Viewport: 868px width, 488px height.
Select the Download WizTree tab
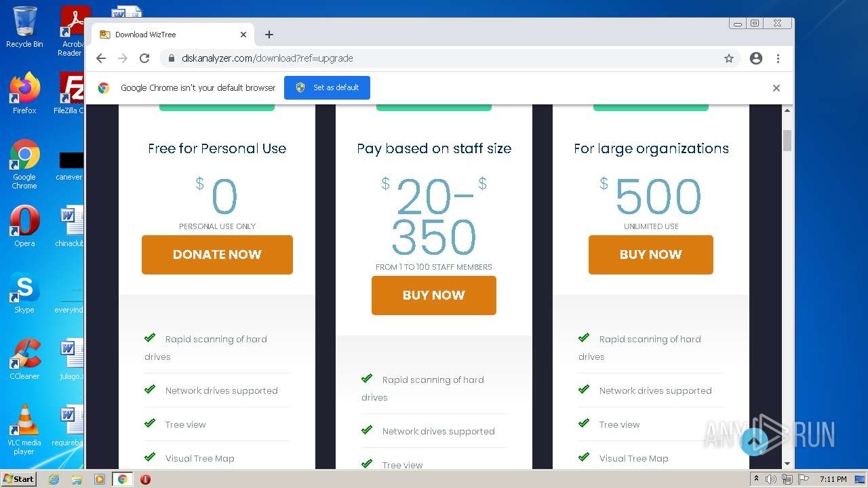[x=170, y=35]
